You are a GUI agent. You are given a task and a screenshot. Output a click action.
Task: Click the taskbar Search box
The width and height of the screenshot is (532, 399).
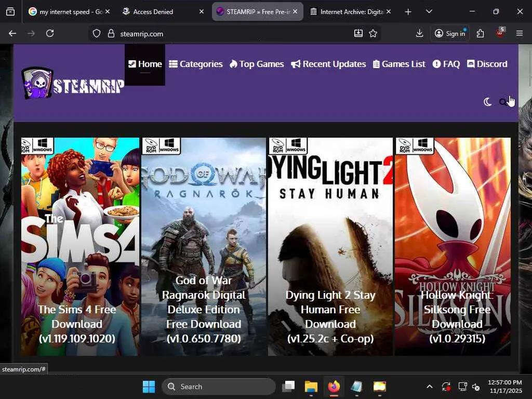pyautogui.click(x=219, y=387)
